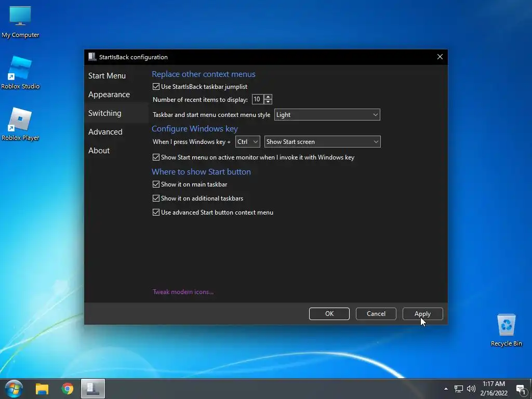Open Tweak modern icons link
This screenshot has width=532, height=399.
pos(183,292)
